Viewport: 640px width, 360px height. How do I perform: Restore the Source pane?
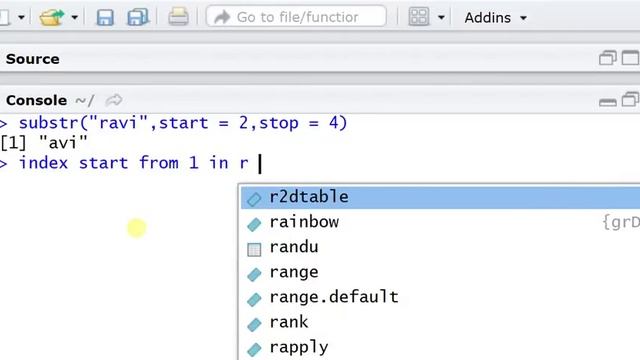click(x=607, y=58)
